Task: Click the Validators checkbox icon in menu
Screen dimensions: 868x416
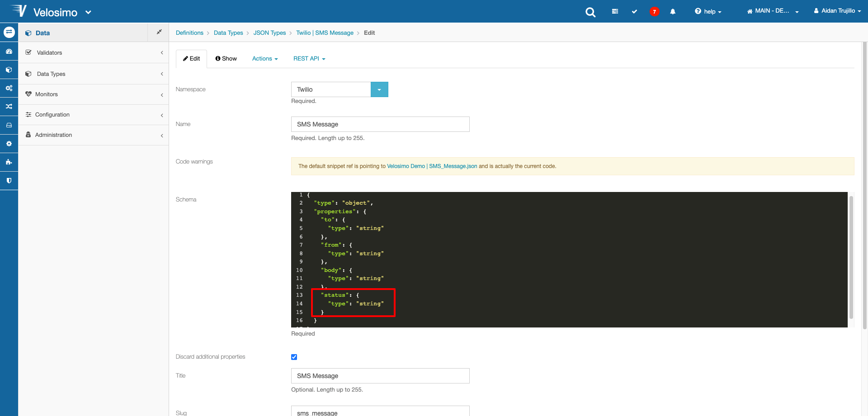Action: (28, 52)
